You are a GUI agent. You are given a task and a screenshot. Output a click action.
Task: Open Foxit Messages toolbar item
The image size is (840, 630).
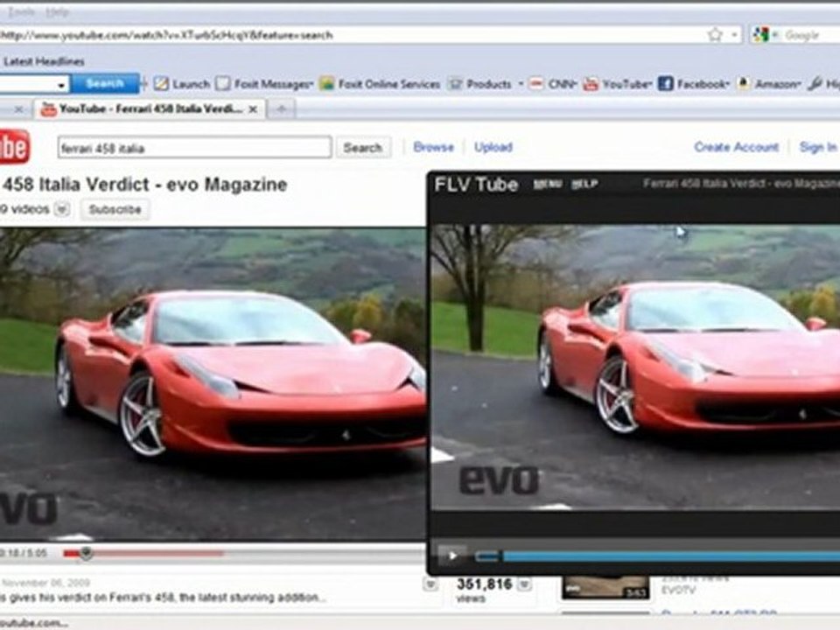click(264, 84)
